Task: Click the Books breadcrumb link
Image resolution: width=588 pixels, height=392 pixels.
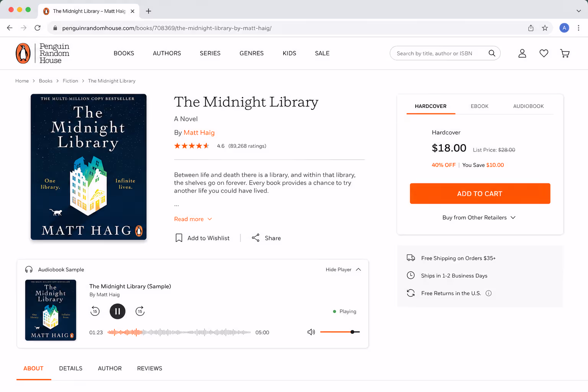Action: [x=46, y=81]
